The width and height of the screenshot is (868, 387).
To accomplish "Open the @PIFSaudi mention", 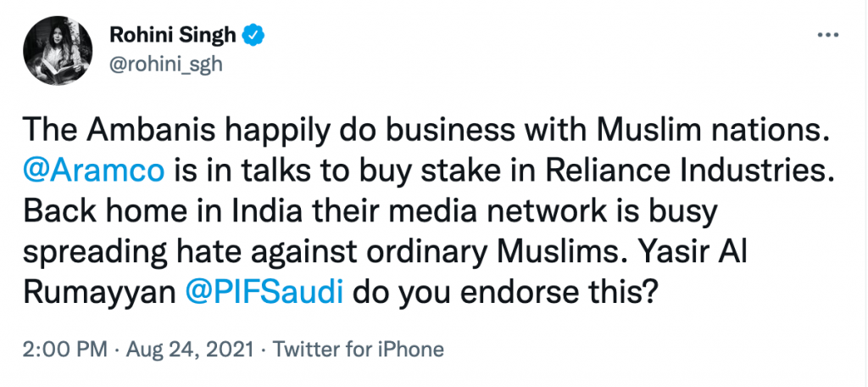I will tap(264, 292).
